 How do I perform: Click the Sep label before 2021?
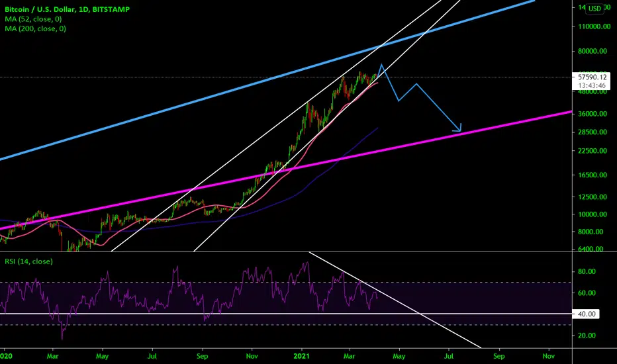[x=202, y=356]
